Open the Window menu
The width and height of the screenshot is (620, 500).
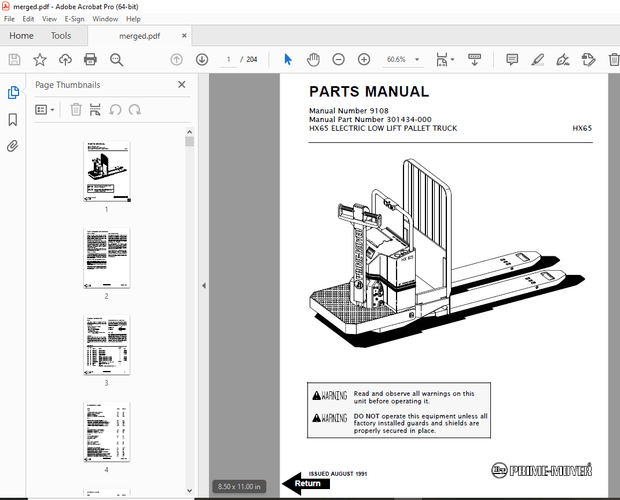(x=105, y=19)
